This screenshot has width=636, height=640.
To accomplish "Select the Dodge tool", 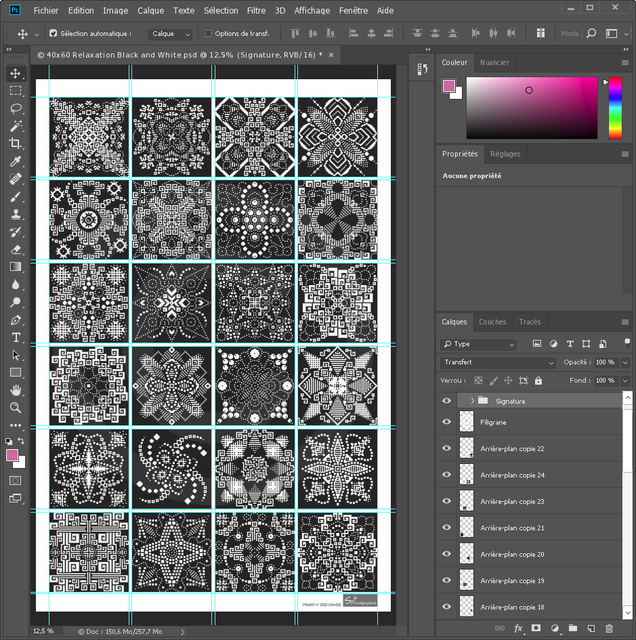I will [16, 302].
